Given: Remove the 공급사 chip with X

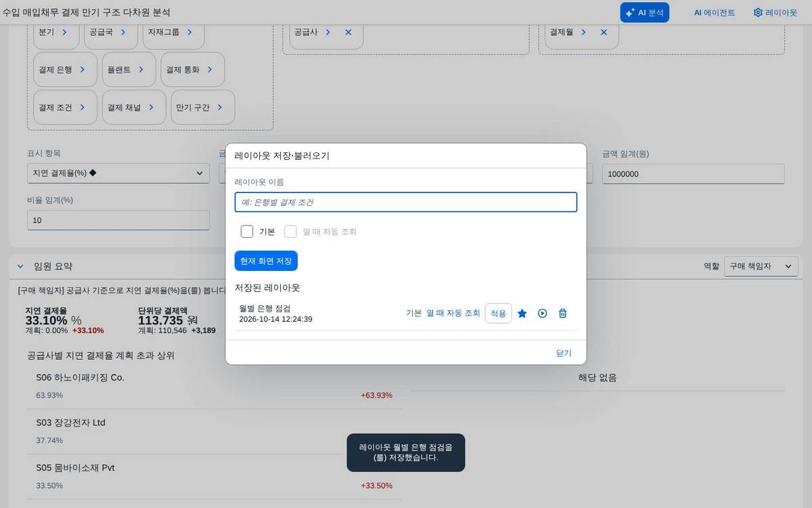Looking at the screenshot, I should (x=348, y=32).
